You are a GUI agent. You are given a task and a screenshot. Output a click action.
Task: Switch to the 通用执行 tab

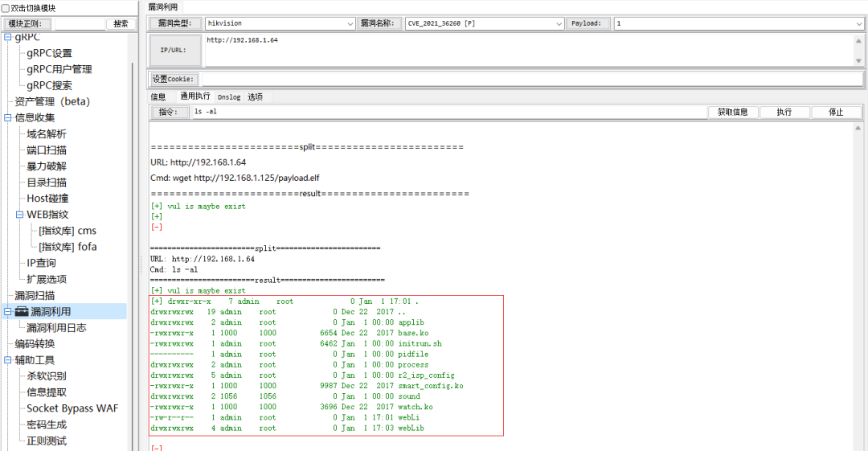[x=194, y=96]
